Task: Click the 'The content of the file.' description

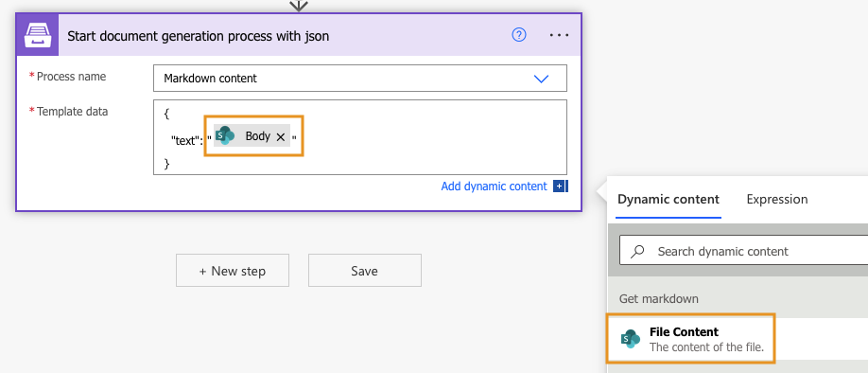Action: (706, 347)
